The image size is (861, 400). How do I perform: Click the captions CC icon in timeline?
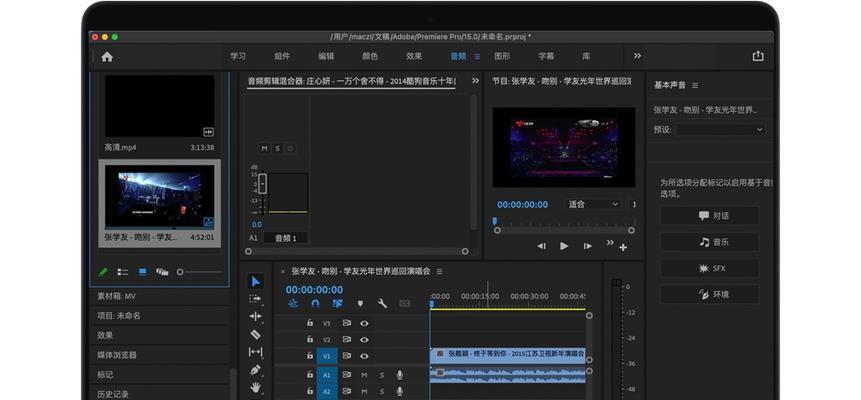pyautogui.click(x=404, y=303)
